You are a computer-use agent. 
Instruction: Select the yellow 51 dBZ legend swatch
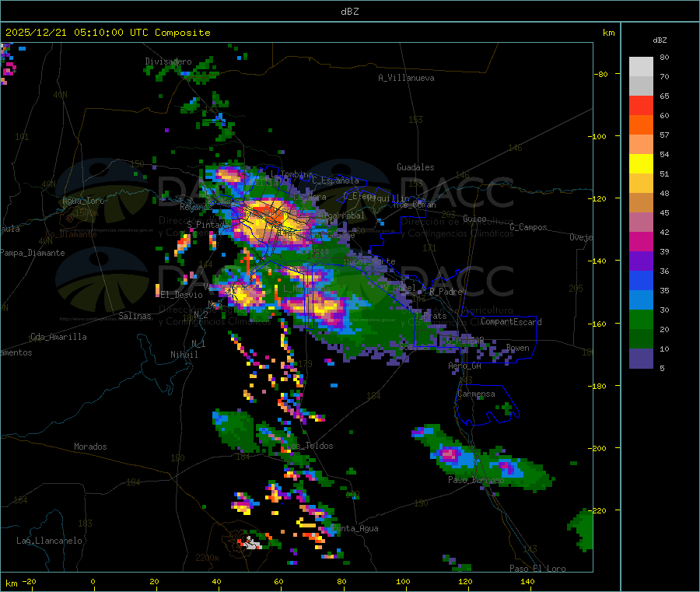(x=641, y=164)
